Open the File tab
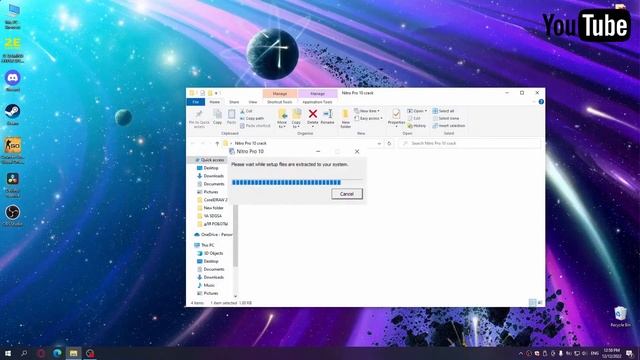640x360 pixels. point(196,102)
